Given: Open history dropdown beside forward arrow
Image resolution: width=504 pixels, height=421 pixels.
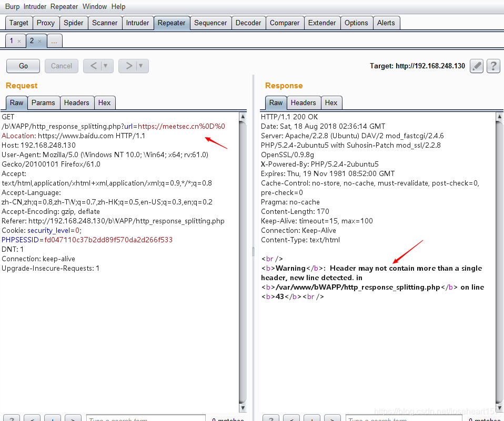Looking at the screenshot, I should pos(141,66).
